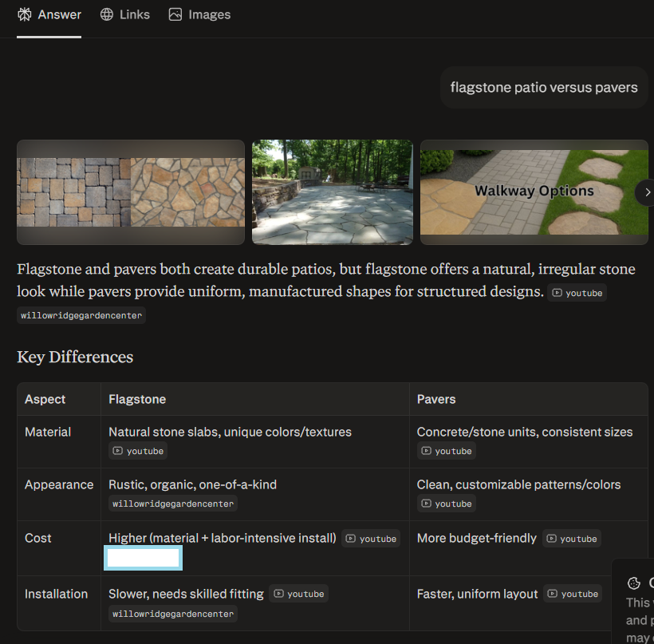Click the cookie icon in the popup

tap(634, 583)
